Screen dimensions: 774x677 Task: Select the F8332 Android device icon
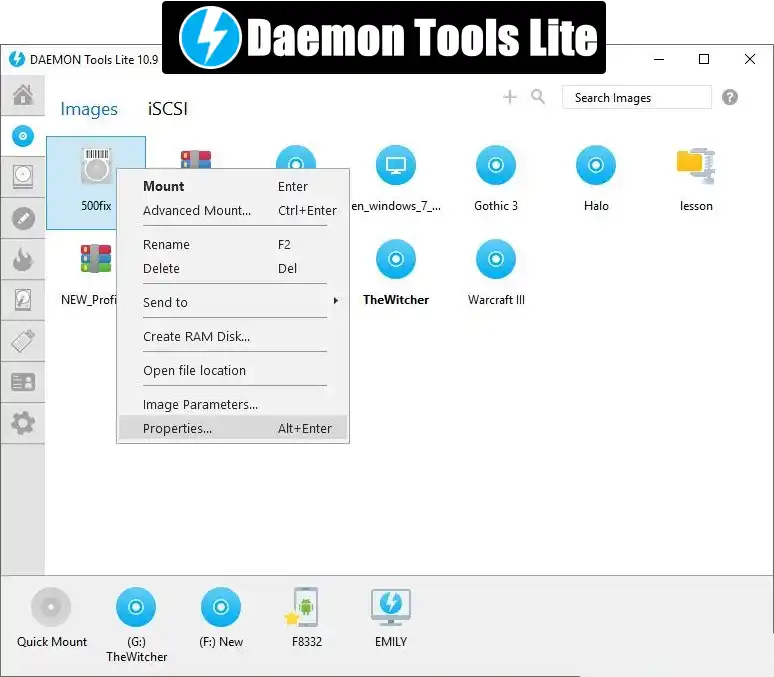tap(303, 607)
